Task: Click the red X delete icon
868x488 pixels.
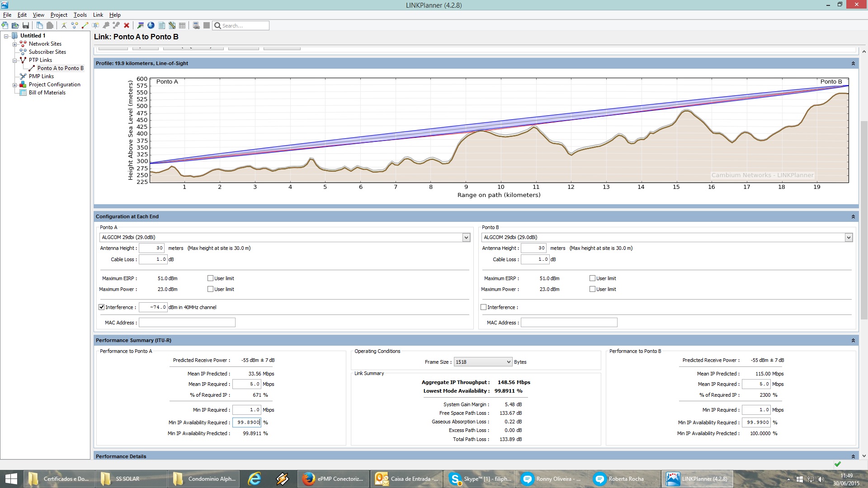Action: tap(127, 25)
